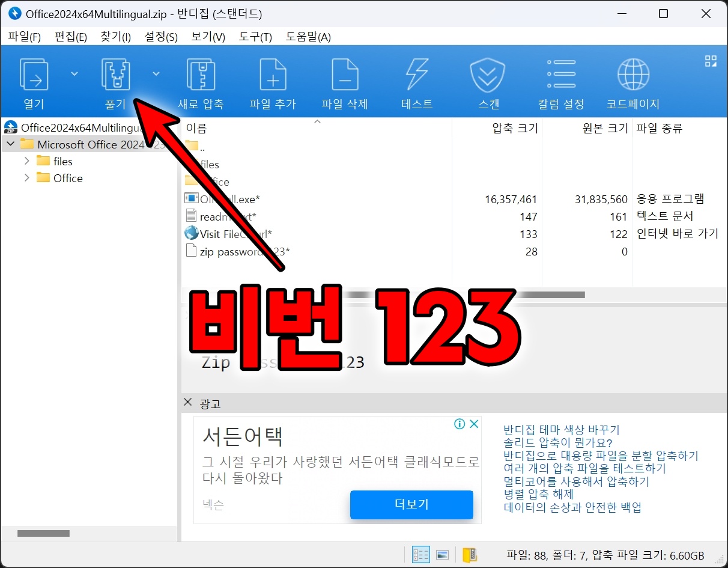Open the 도움말(A) menu
Screen dimensions: 728x568
308,37
